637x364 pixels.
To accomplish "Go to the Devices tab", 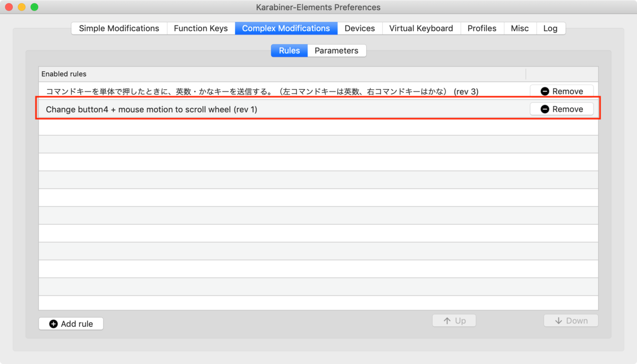I will tap(359, 28).
